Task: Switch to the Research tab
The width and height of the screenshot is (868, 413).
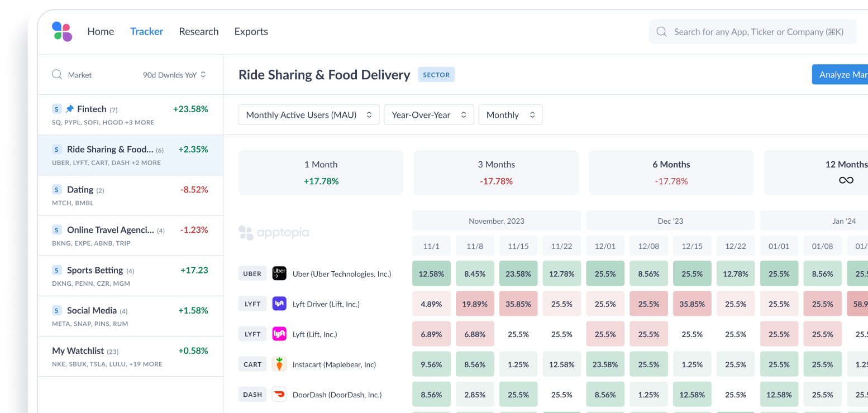Action: click(199, 31)
